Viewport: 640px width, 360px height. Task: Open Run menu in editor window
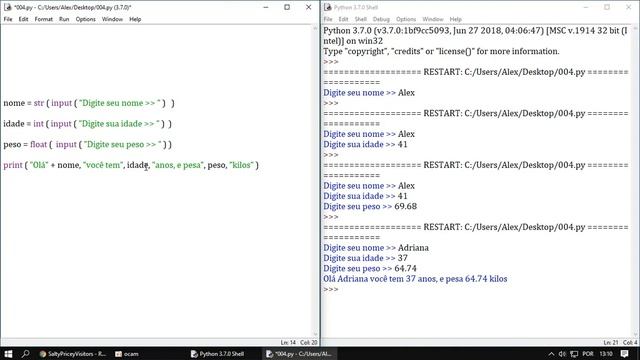64,19
